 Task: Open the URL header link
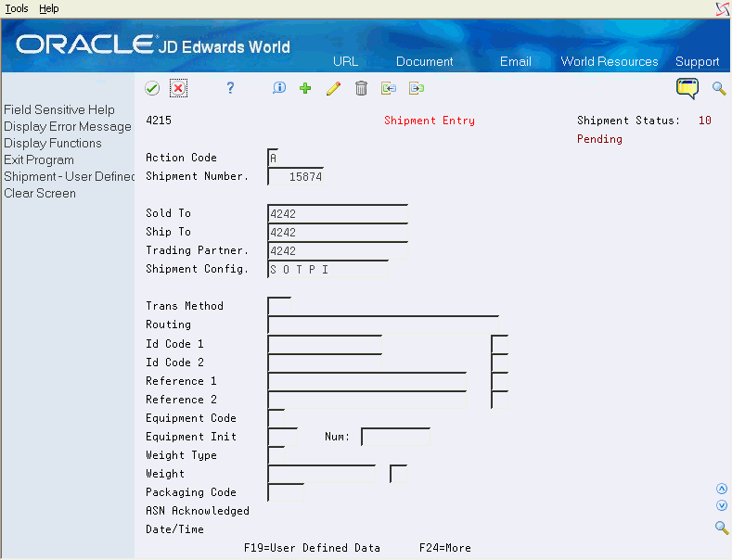[345, 61]
